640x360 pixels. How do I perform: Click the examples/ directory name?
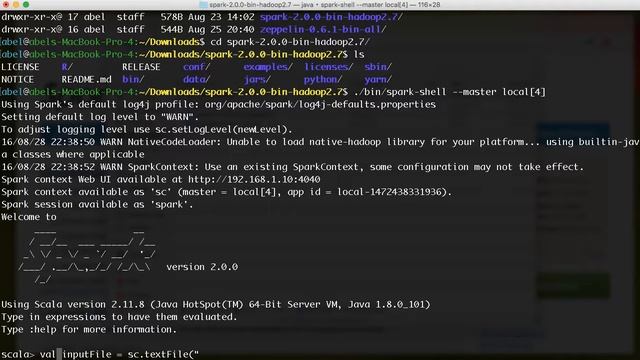click(268, 67)
